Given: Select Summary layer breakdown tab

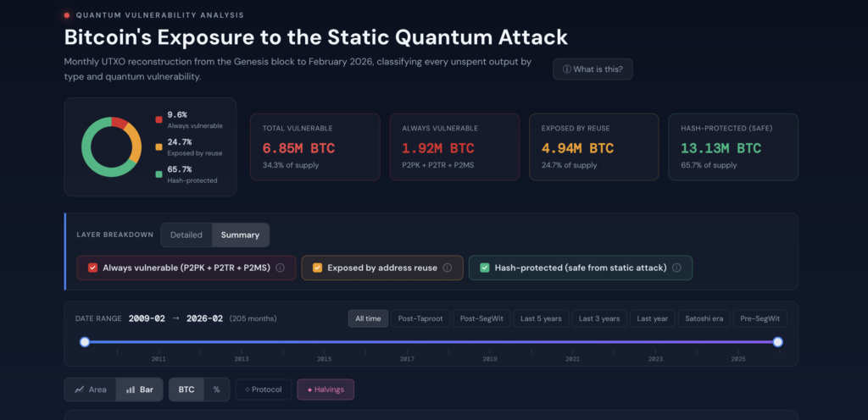Looking at the screenshot, I should tap(240, 235).
